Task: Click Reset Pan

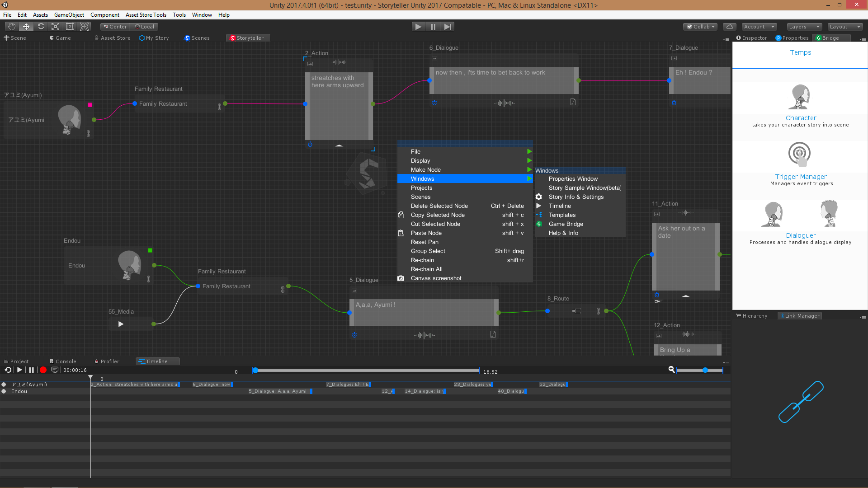Action: [465, 242]
